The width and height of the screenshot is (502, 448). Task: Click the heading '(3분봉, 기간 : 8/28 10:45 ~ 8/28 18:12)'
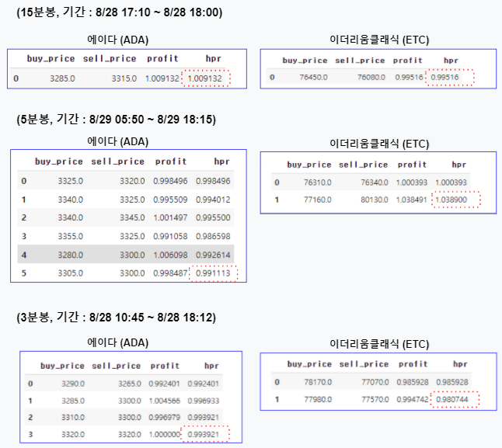coord(117,318)
